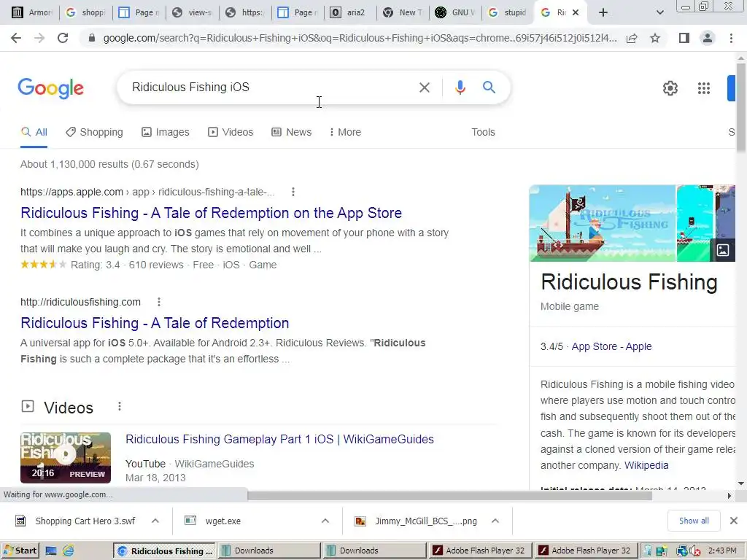Open options next to Videos heading

click(x=119, y=407)
